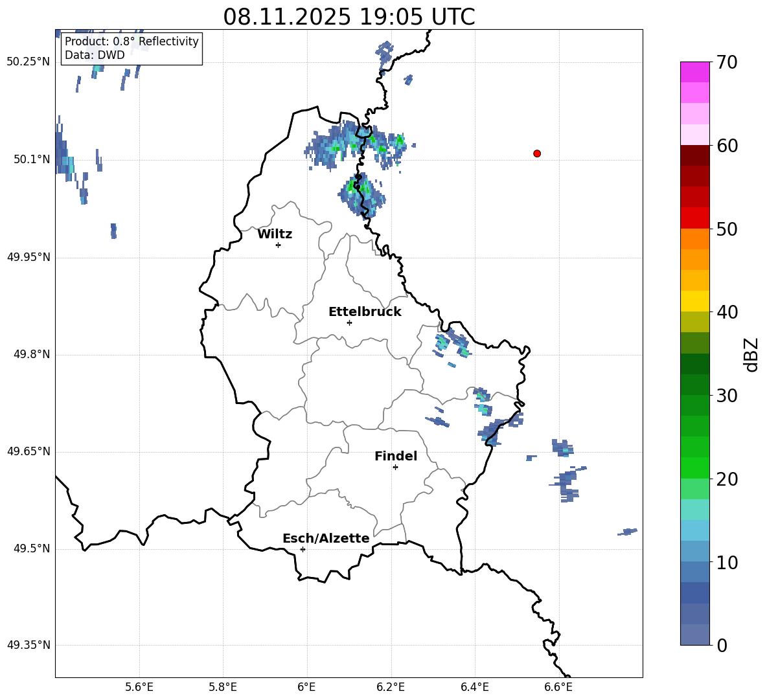Click the 70 tick label on the colorbar
This screenshot has height=700, width=767.
[x=727, y=63]
